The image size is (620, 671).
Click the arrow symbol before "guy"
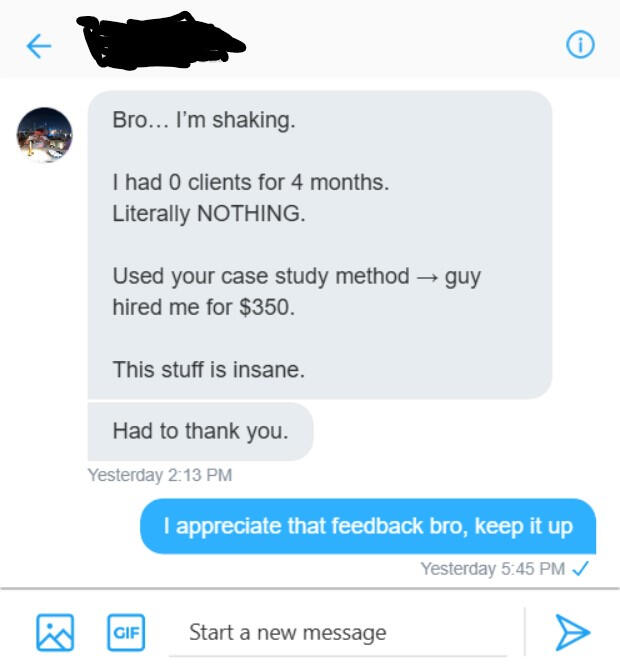pyautogui.click(x=427, y=279)
